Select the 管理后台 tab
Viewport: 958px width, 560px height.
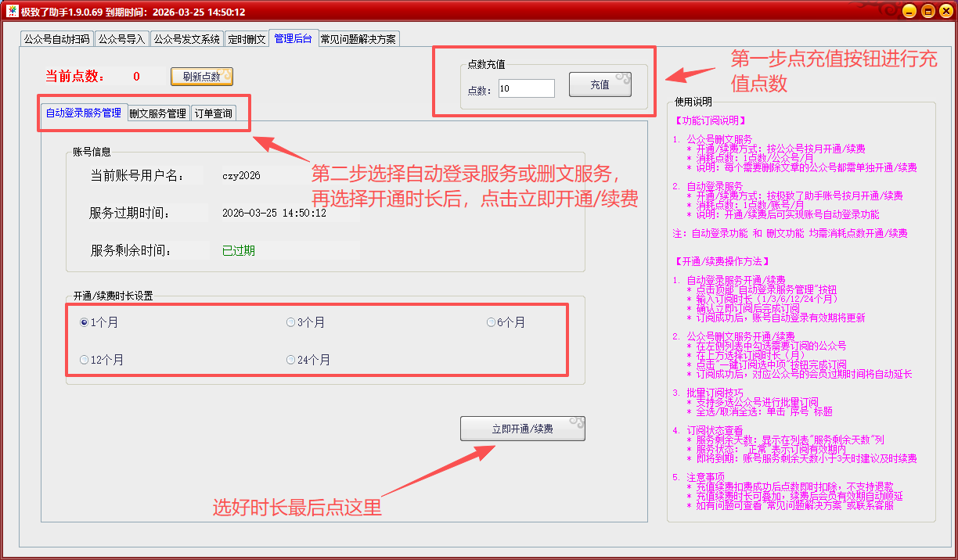click(293, 38)
